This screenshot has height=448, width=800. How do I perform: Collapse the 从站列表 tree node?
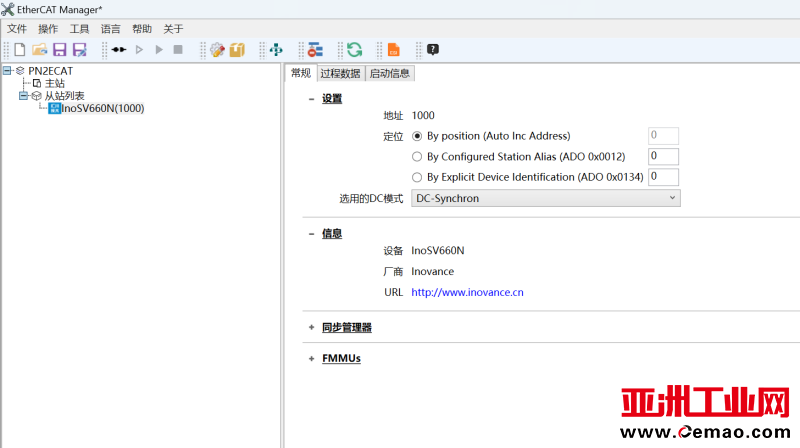(x=23, y=95)
